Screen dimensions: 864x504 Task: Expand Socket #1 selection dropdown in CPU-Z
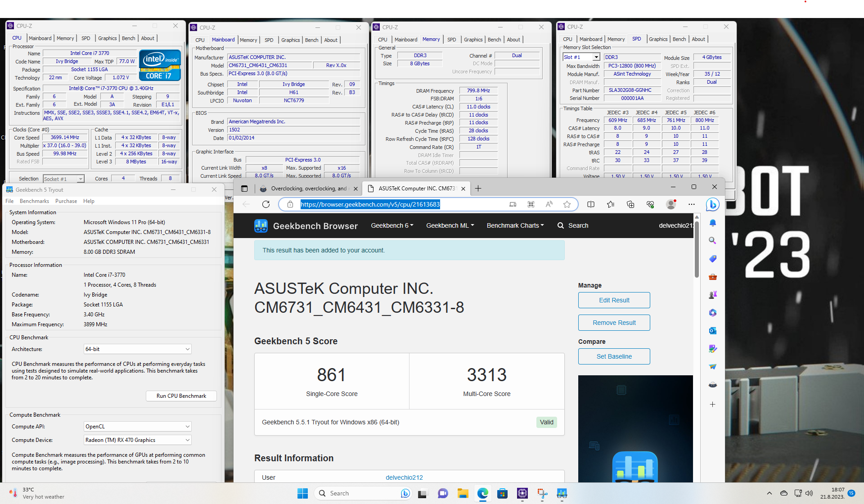63,179
